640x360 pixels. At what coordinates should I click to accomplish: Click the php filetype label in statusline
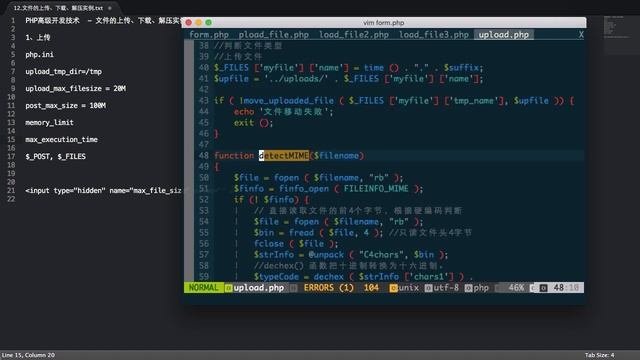(x=481, y=288)
